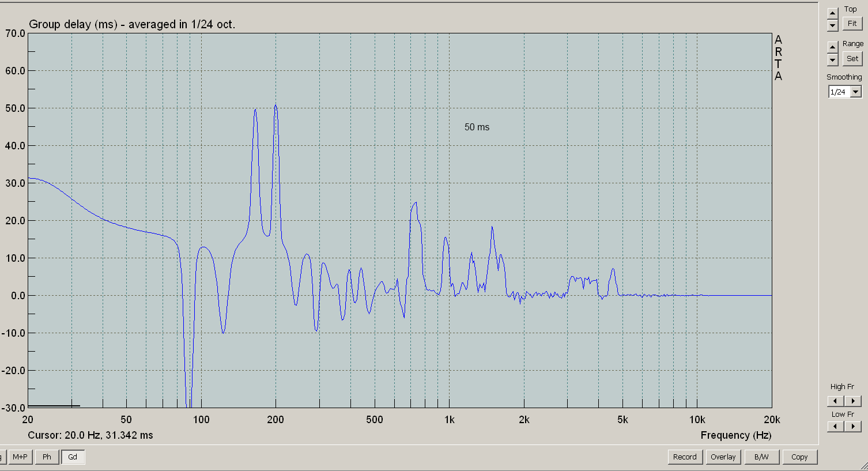Click the Fit button
Viewport: 868px width, 471px height.
tap(852, 24)
